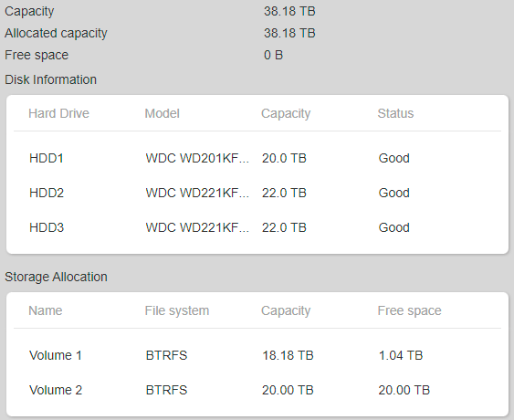Click the Hard Drive column header
This screenshot has height=420, width=514.
(58, 113)
